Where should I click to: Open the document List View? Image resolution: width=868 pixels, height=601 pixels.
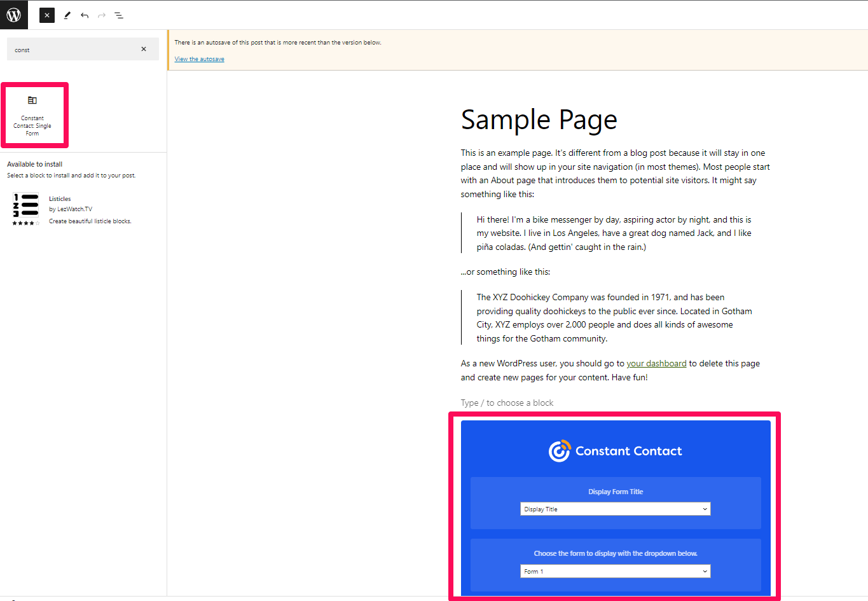pos(119,15)
